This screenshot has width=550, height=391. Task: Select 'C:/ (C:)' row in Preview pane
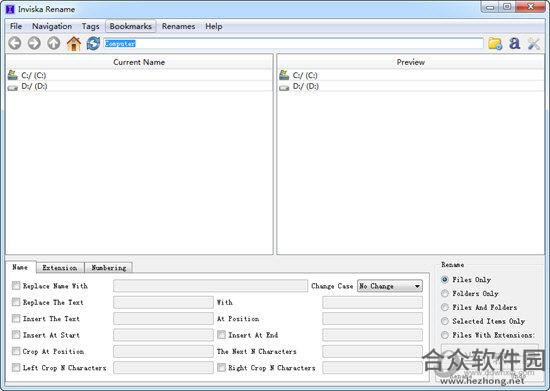[410, 75]
